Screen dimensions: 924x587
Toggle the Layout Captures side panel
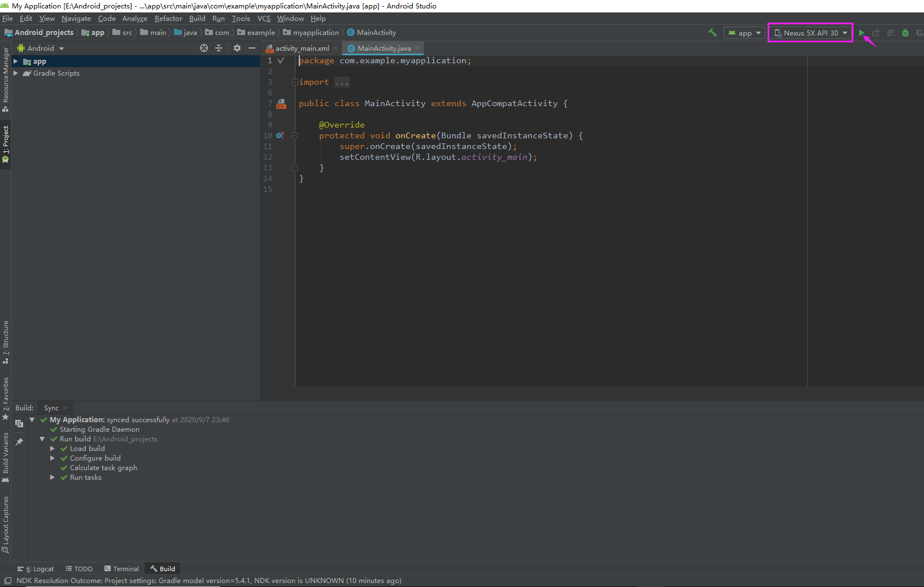click(x=6, y=524)
